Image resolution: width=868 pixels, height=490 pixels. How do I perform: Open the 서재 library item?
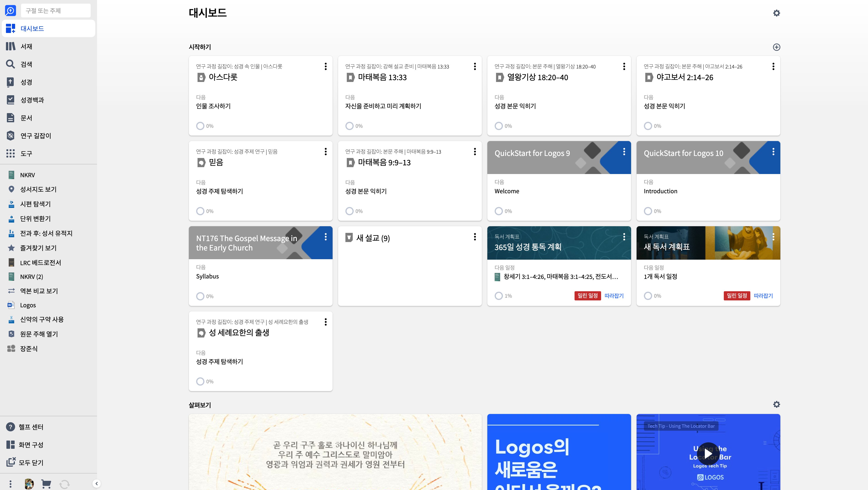pos(49,46)
